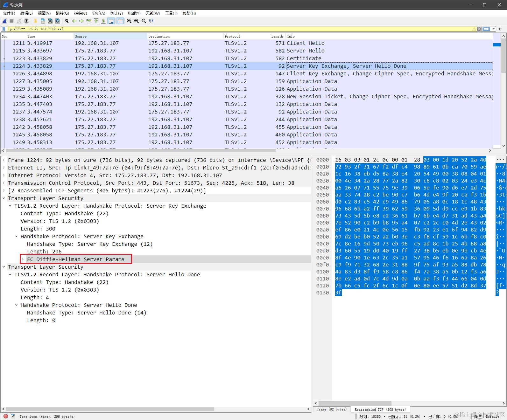Reload the capture file
Viewport: 507px width, 420px height.
click(58, 21)
